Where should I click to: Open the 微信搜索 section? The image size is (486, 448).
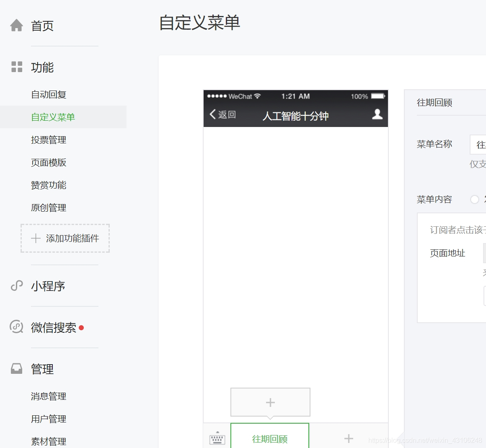[54, 327]
